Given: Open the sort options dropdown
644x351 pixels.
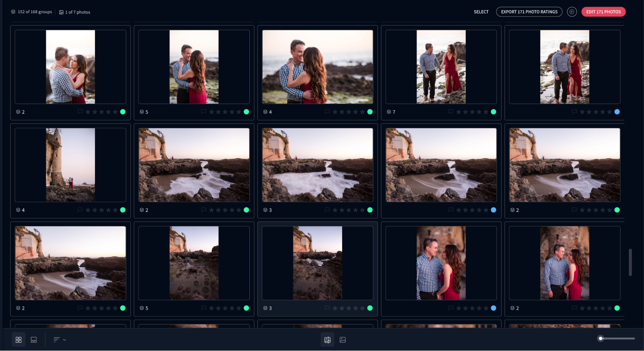Looking at the screenshot, I should 59,339.
